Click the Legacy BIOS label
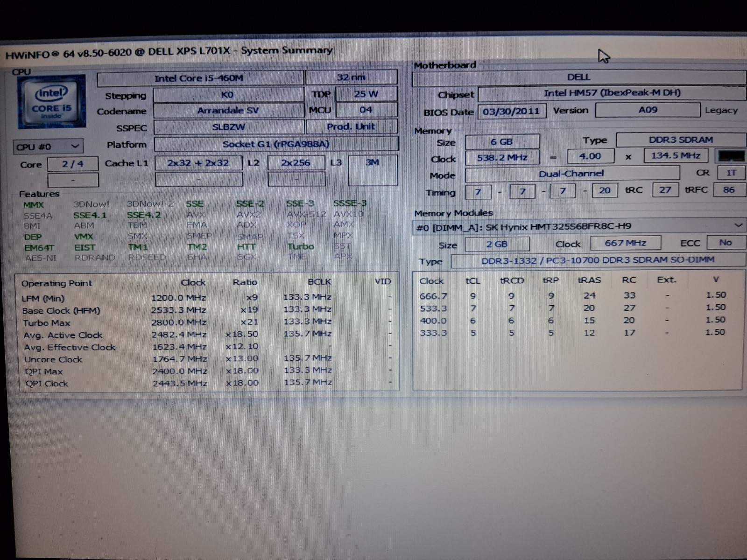Screen dimensions: 747x560 [x=721, y=110]
